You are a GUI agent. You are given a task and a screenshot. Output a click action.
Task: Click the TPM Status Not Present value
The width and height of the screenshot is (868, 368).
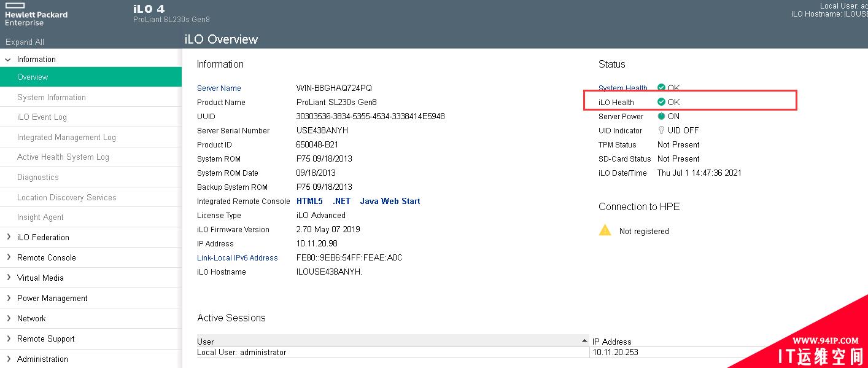[678, 144]
